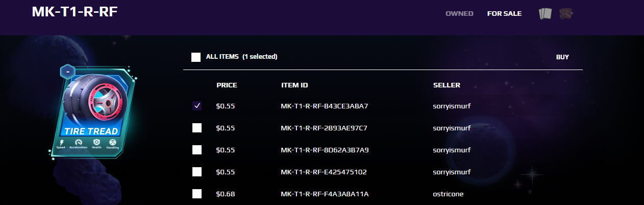Uncheck item MK-T1-R-RF-B43CE3ABA7
This screenshot has height=205, width=644.
(x=197, y=106)
